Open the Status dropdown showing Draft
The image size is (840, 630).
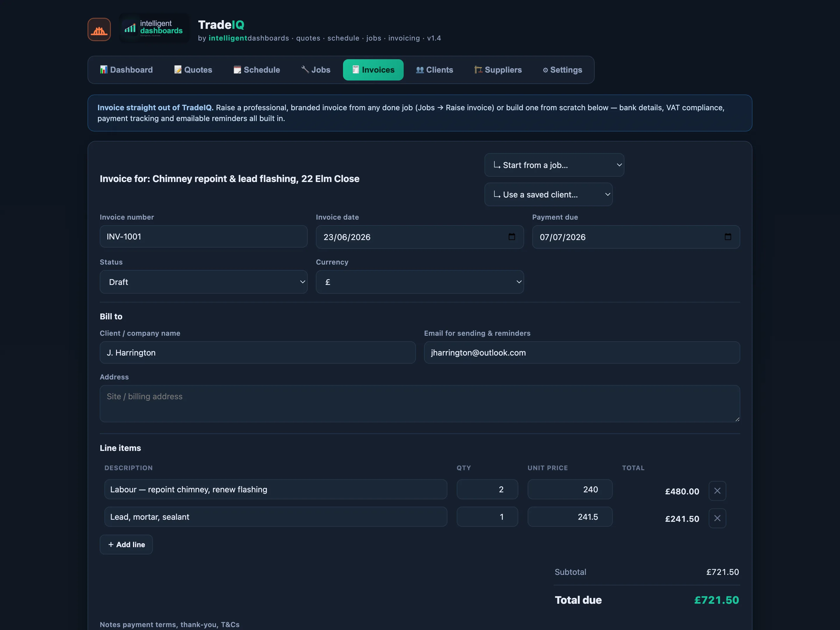[x=204, y=282]
